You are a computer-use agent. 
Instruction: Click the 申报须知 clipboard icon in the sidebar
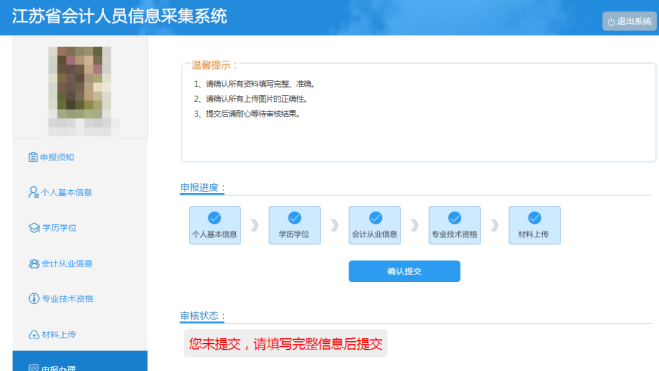click(x=33, y=157)
